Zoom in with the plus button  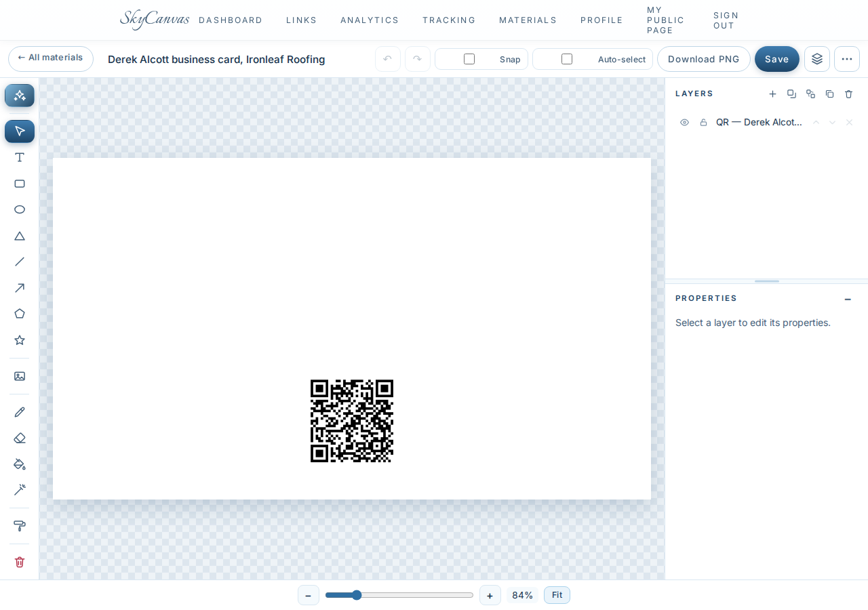490,595
